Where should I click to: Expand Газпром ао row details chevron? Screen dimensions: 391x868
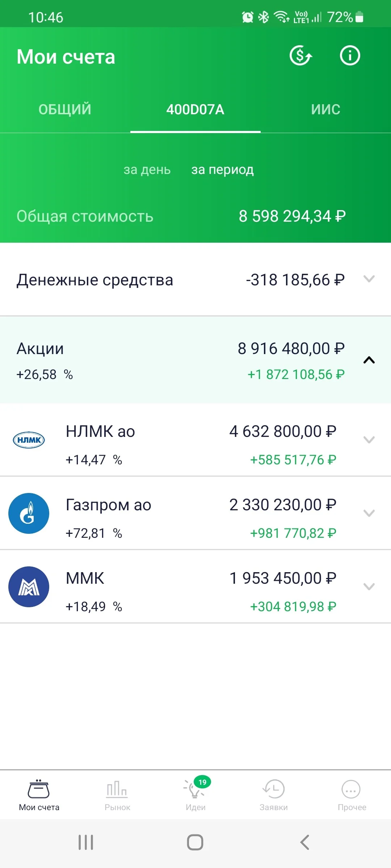(369, 513)
